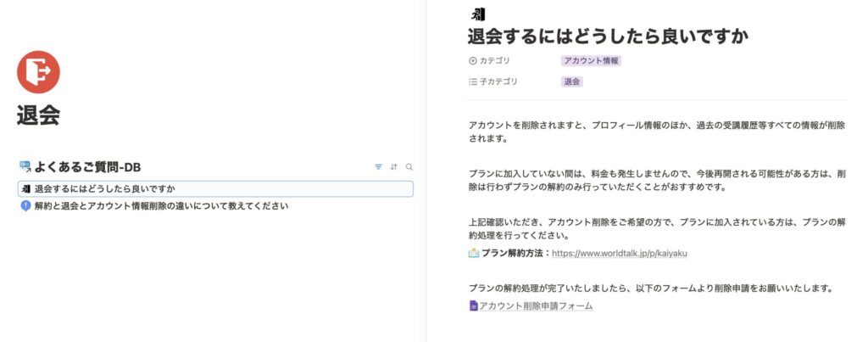Click the 退会 sub-category tag
The image size is (868, 342).
point(572,82)
